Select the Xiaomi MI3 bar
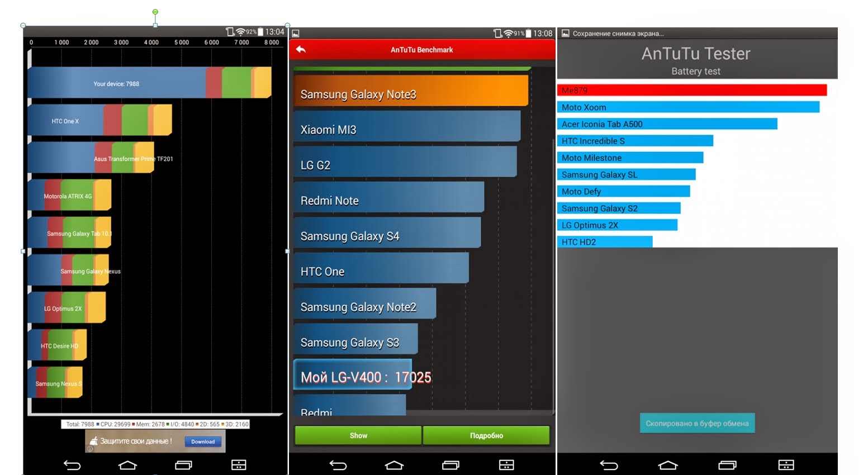Screen dimensions: 868x475 [407, 126]
